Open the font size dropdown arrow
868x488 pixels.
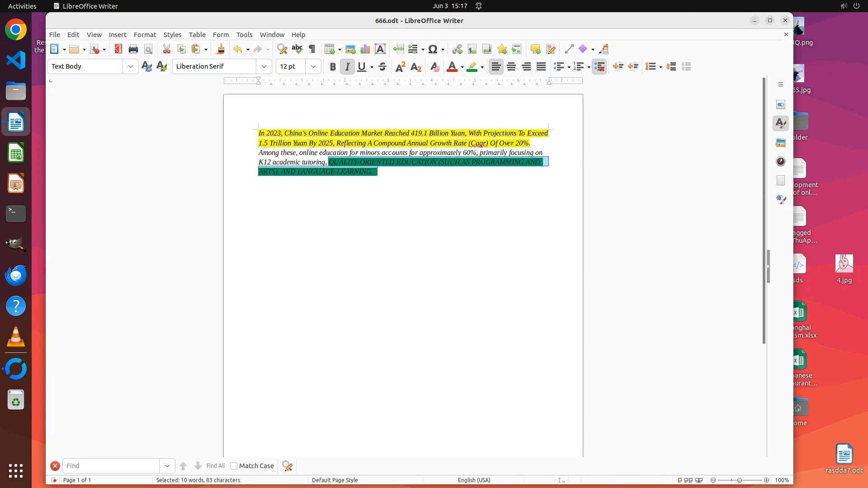[313, 66]
